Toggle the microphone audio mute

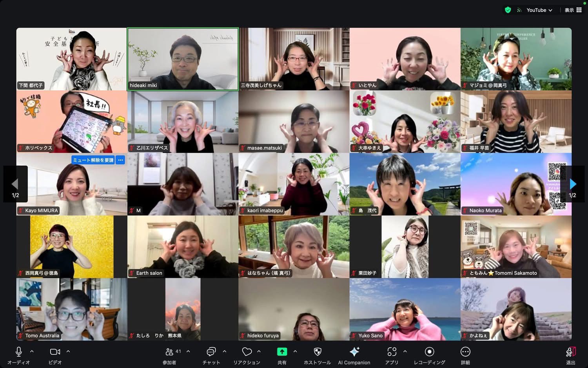click(x=18, y=352)
